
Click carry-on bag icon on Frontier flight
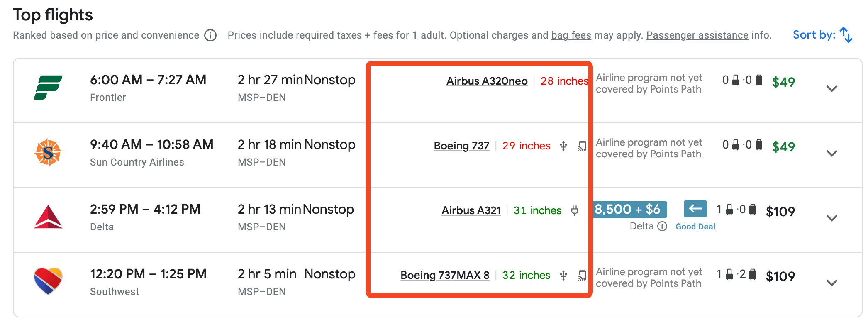[736, 80]
